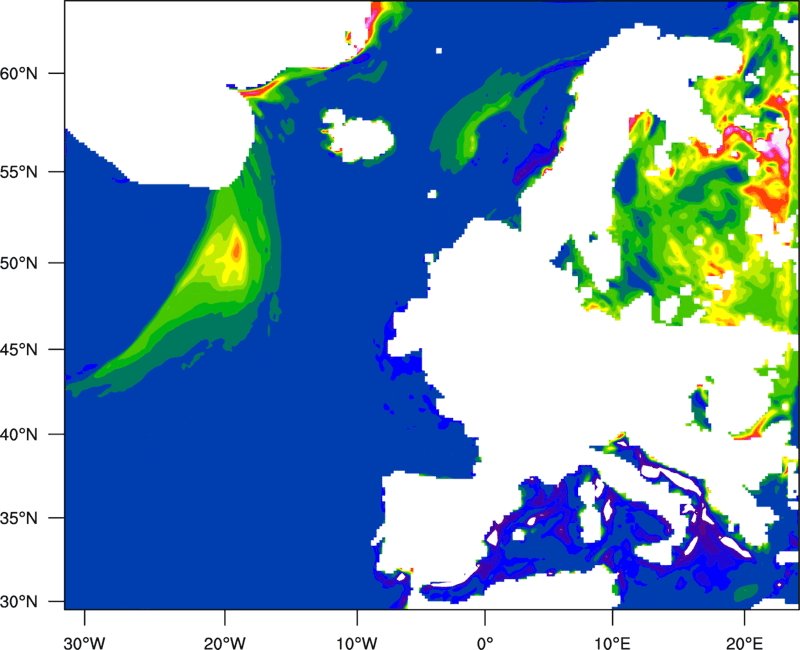Click the 55°N latitude label
The image size is (800, 650).
pyautogui.click(x=19, y=172)
